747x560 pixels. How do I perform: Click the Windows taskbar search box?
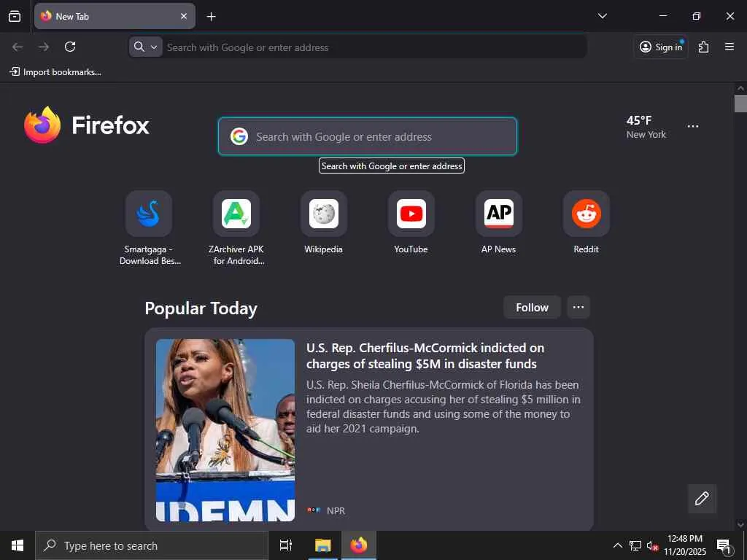(152, 545)
